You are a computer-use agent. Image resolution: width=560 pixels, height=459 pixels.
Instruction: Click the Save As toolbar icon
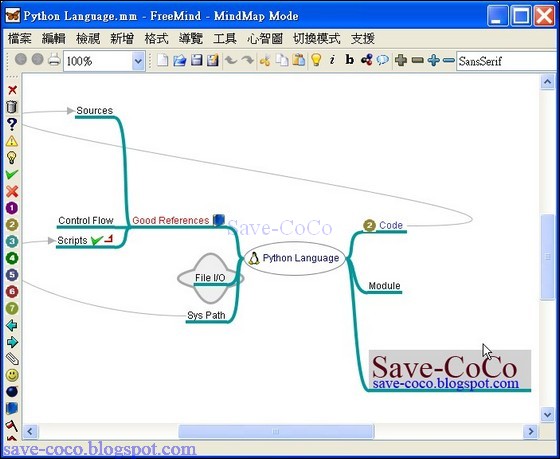213,60
